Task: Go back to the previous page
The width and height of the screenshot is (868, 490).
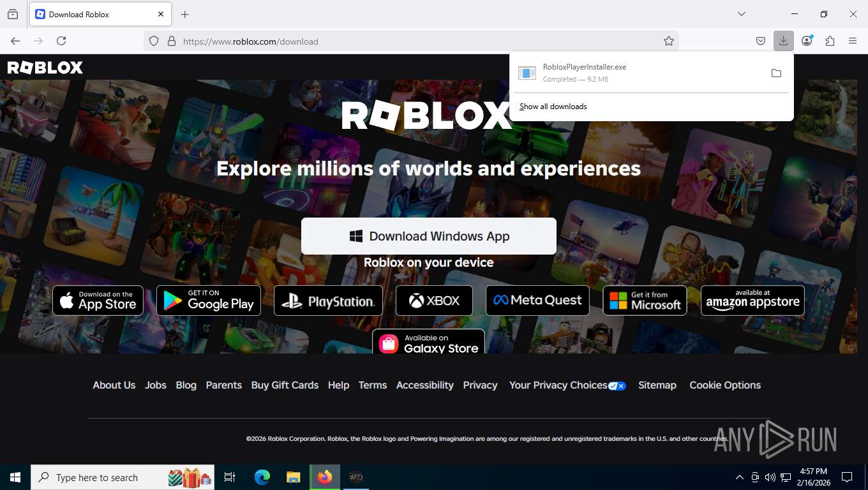Action: tap(15, 41)
